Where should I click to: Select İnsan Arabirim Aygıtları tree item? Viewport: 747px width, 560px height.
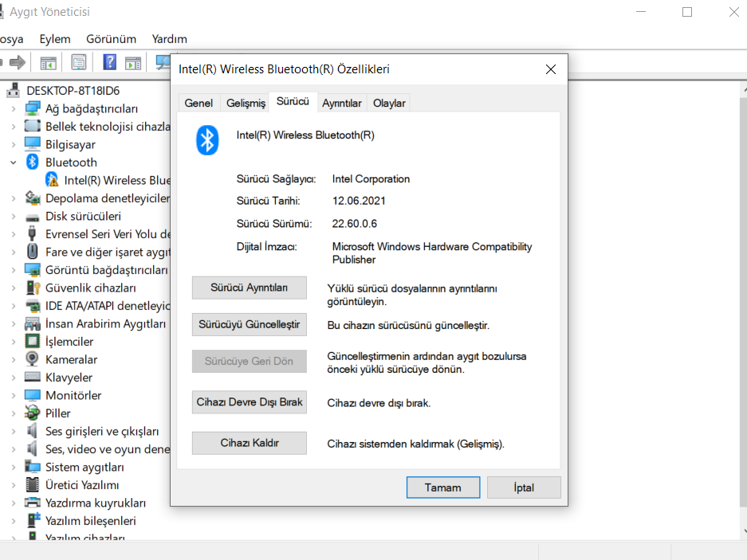click(x=106, y=323)
